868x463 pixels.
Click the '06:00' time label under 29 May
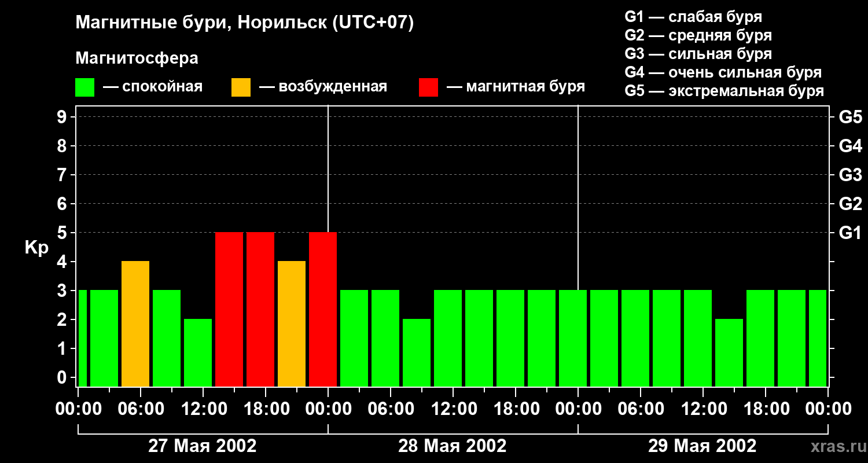pos(640,409)
